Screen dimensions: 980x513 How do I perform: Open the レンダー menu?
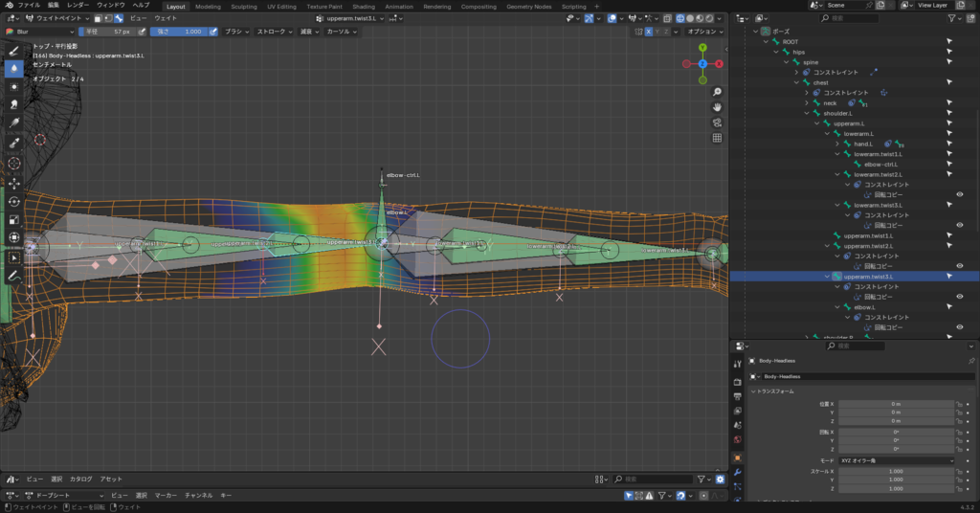[x=78, y=6]
